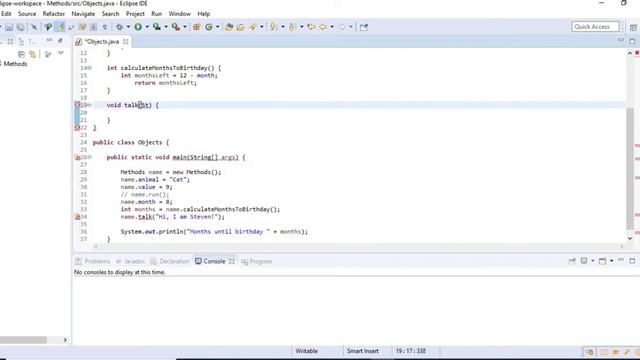The height and width of the screenshot is (360, 640).
Task: Click the Quick Access field
Action: tap(595, 27)
